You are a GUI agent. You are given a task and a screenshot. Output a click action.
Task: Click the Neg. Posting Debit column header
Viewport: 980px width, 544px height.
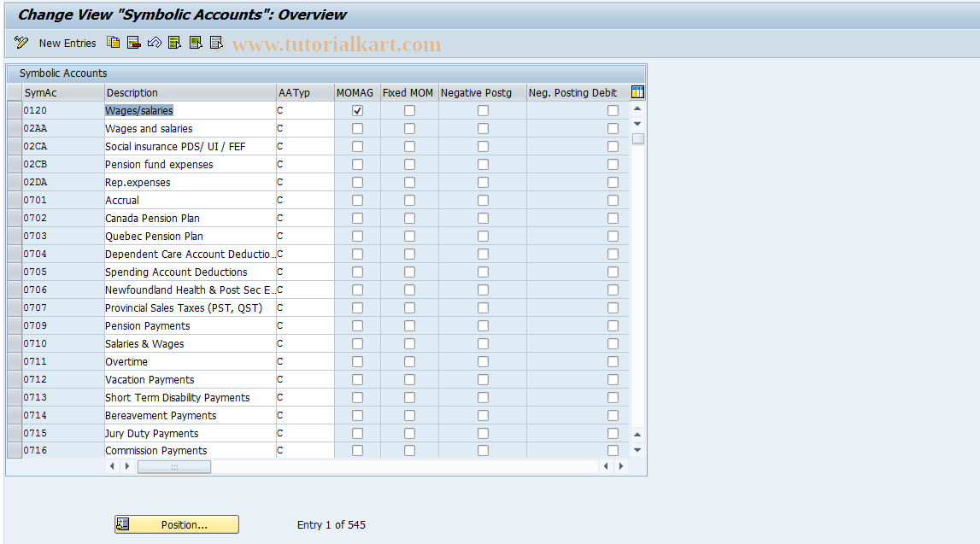pos(578,92)
